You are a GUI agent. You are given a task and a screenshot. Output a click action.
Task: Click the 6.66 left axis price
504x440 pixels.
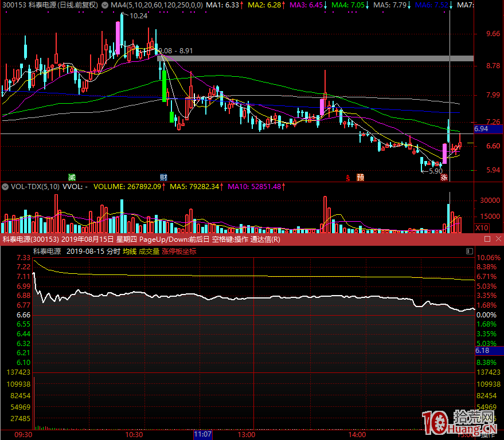pos(24,315)
